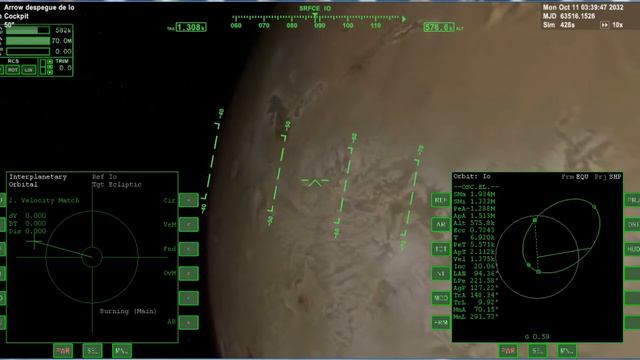Click the Fwd button on left MFD

pyautogui.click(x=189, y=249)
